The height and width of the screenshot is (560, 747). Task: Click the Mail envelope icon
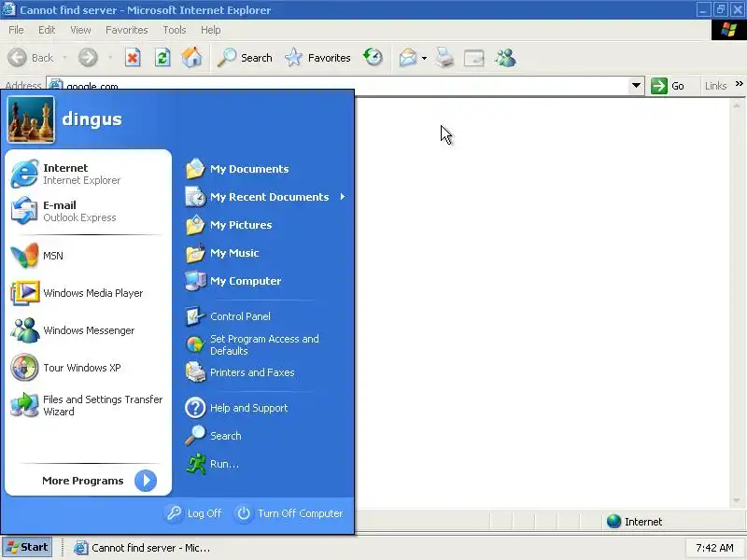(x=408, y=58)
